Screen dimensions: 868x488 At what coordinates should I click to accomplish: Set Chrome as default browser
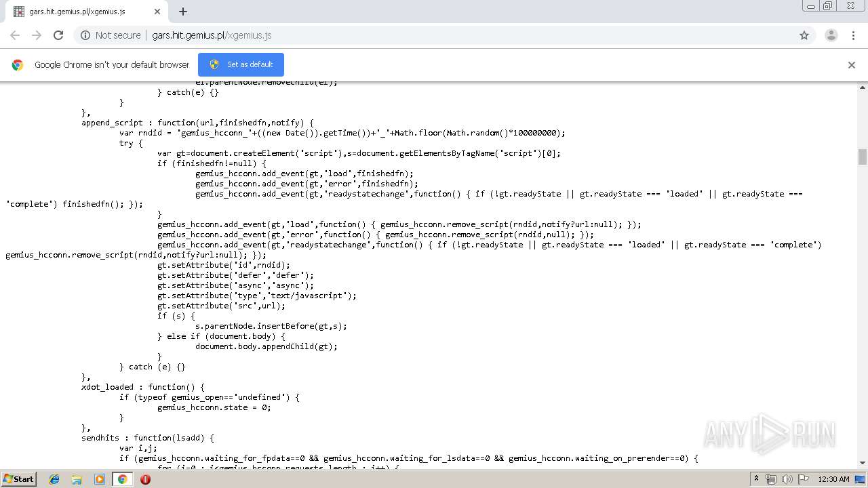pyautogui.click(x=241, y=64)
